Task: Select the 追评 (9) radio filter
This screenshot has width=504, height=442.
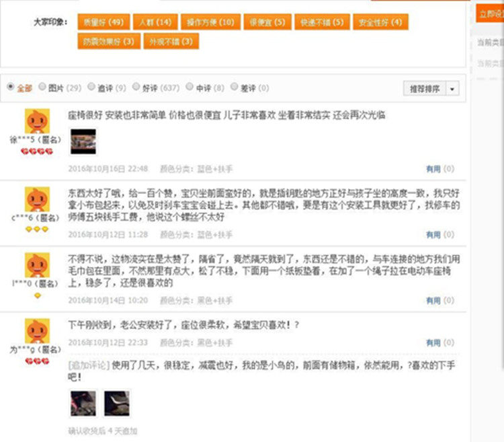Action: pyautogui.click(x=91, y=86)
